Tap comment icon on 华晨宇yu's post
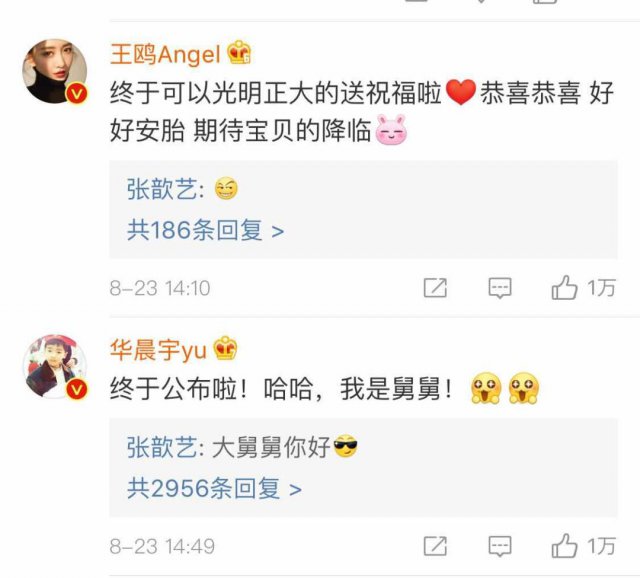Viewport: 640px width, 578px height. point(500,546)
